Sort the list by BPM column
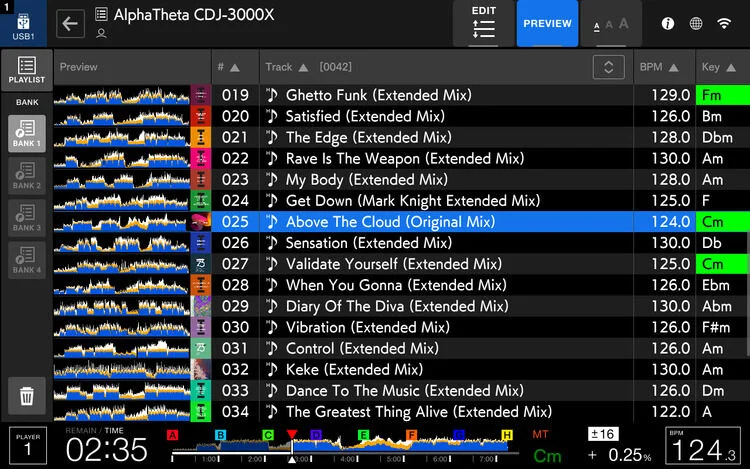This screenshot has height=469, width=750. [659, 67]
